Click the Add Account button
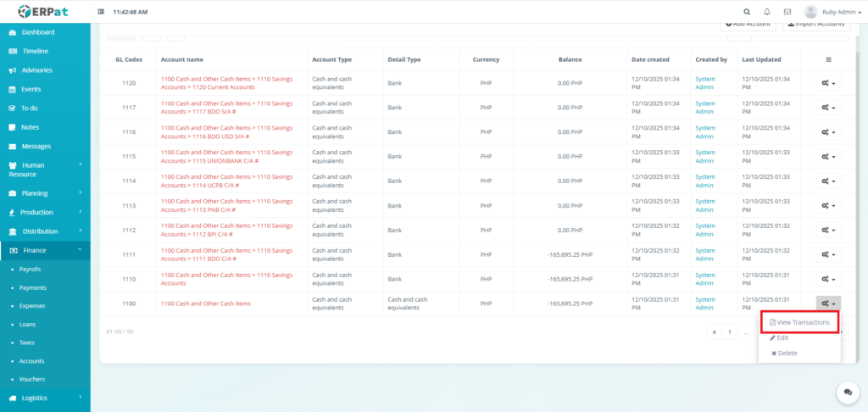This screenshot has height=412, width=868. coord(747,24)
